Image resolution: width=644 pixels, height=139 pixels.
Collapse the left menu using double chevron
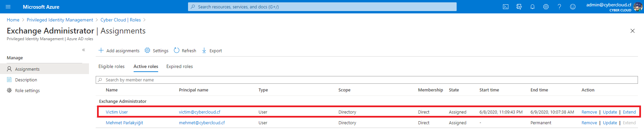pyautogui.click(x=84, y=50)
